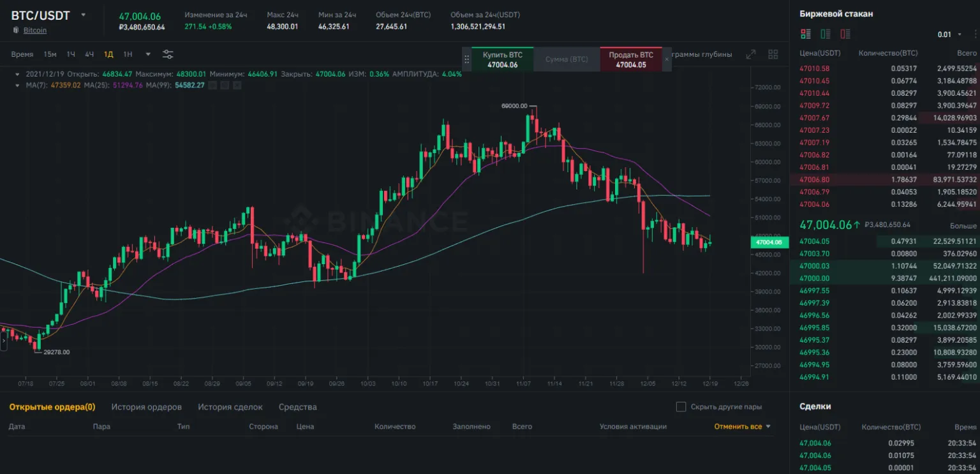
Task: Open the Средства tab
Action: 297,406
